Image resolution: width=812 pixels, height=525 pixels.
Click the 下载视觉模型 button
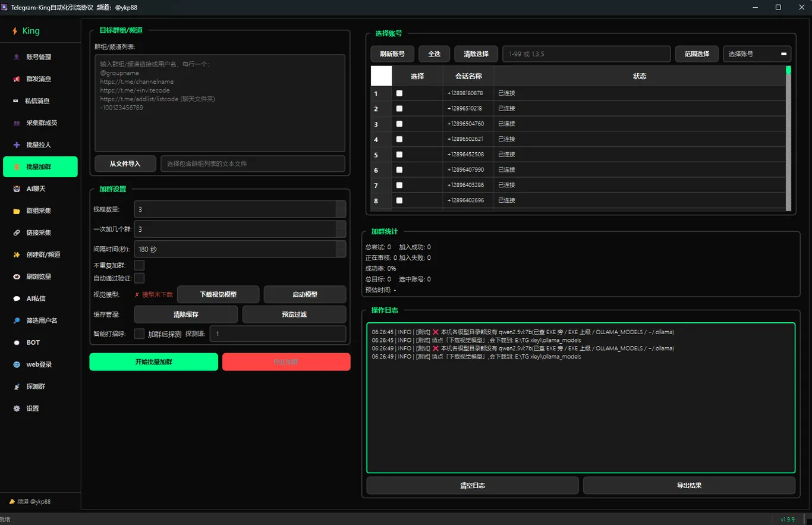coord(218,294)
